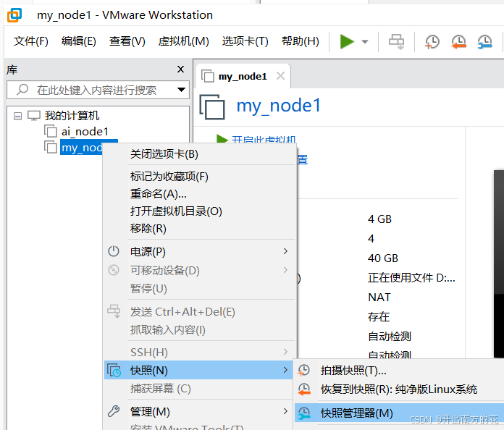Click the magnifier icon in library search
Viewport: 504px width, 430px height.
pyautogui.click(x=22, y=89)
